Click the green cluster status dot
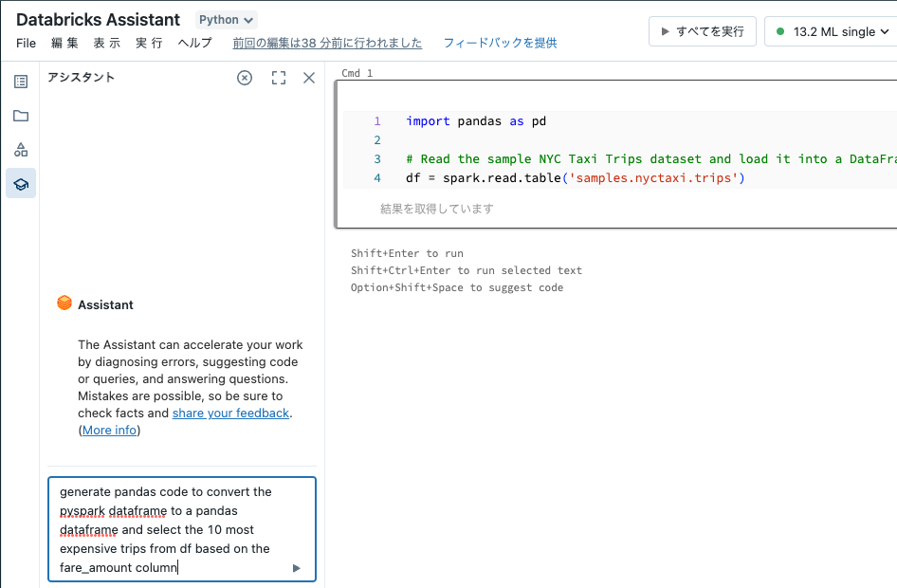The width and height of the screenshot is (897, 588). (780, 30)
